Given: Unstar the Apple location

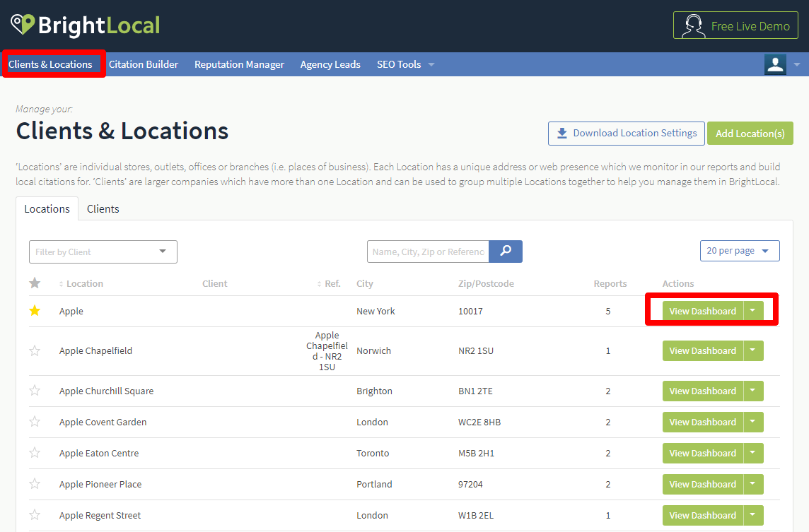Looking at the screenshot, I should click(x=35, y=310).
